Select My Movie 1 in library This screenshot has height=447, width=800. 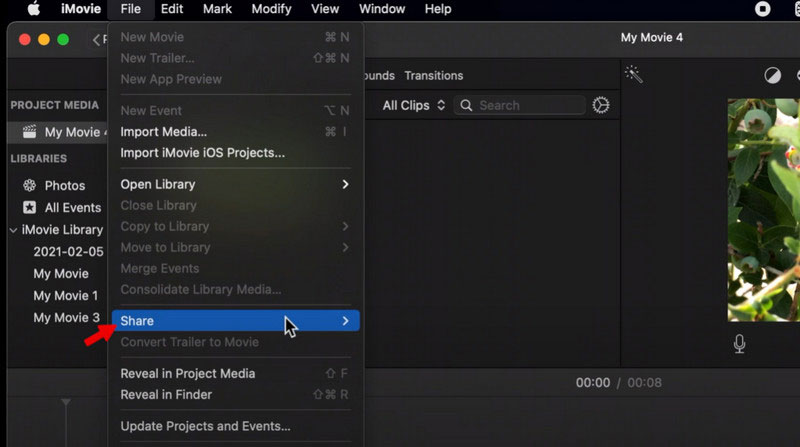coord(65,295)
